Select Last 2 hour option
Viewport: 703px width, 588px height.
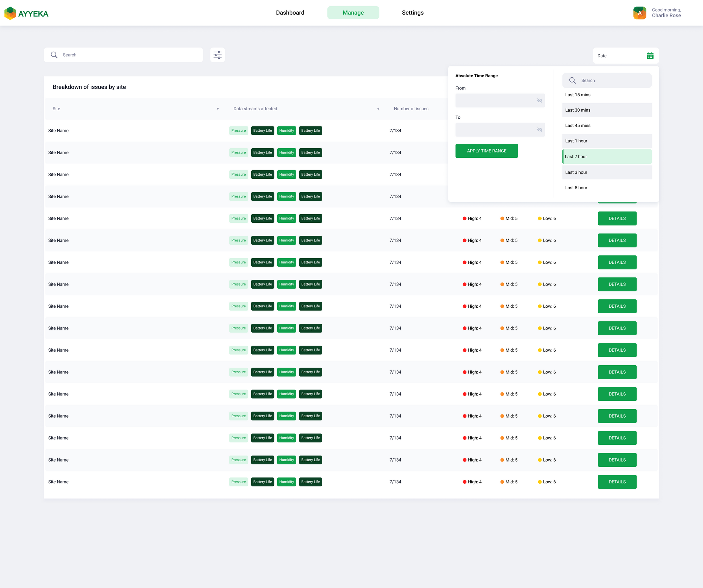click(x=607, y=157)
